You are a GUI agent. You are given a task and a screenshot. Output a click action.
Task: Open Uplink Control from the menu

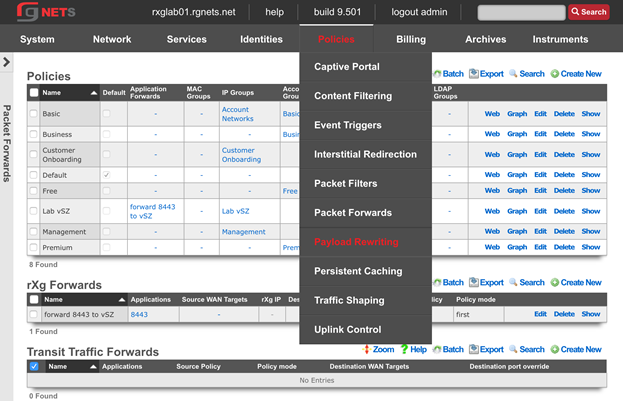366,329
